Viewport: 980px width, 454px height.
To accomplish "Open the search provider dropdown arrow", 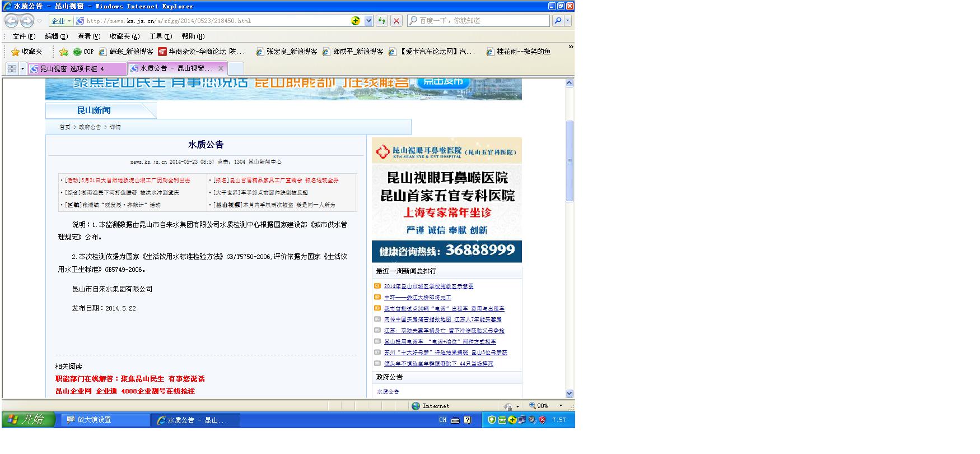I will point(568,21).
